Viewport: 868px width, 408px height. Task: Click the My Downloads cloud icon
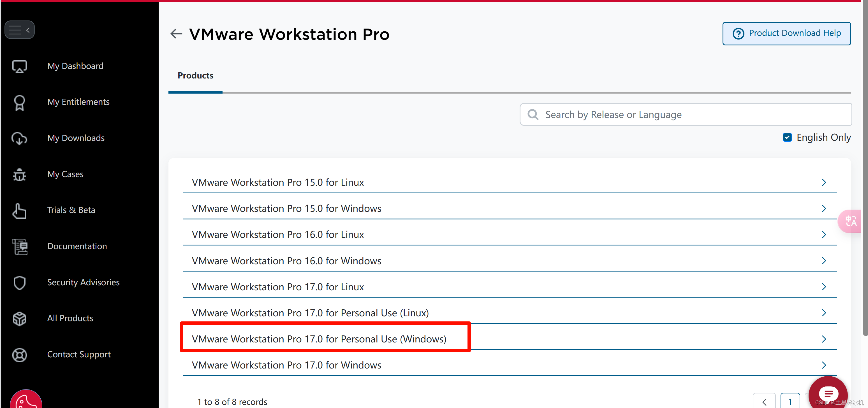pyautogui.click(x=19, y=138)
